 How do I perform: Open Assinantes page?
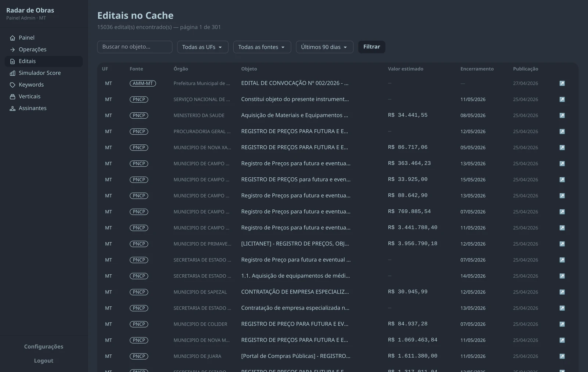(44, 108)
